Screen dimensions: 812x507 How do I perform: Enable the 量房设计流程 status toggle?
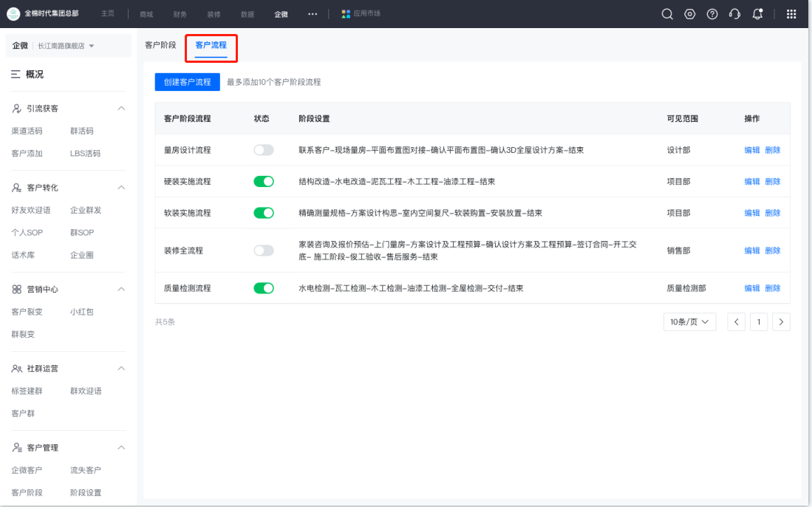[264, 150]
